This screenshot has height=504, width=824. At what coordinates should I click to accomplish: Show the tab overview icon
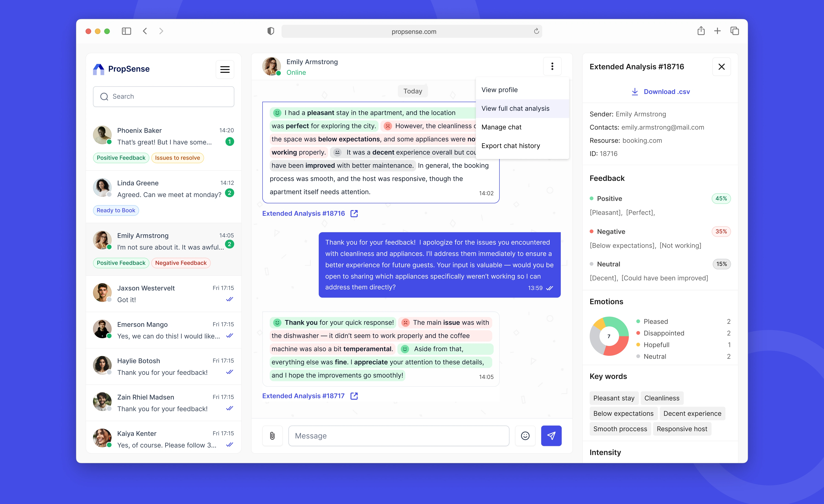click(734, 31)
